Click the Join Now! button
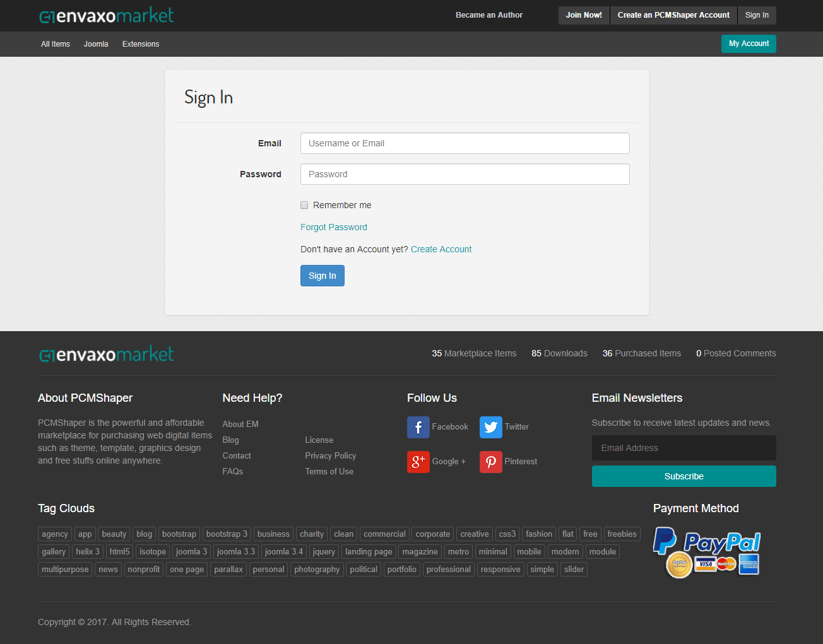The image size is (823, 644). coord(584,15)
